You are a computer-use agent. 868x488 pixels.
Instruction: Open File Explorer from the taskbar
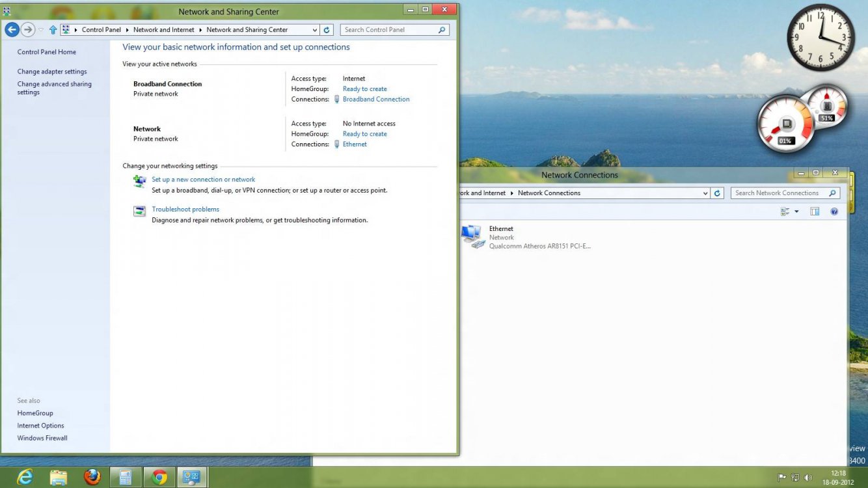pyautogui.click(x=59, y=478)
